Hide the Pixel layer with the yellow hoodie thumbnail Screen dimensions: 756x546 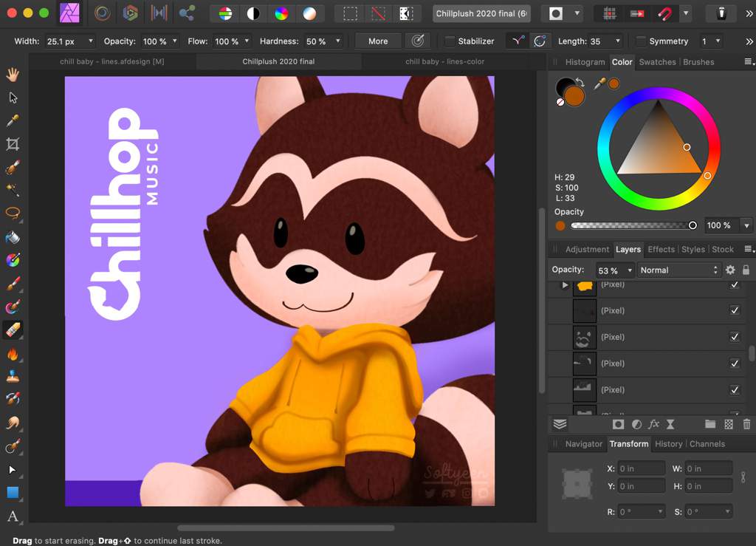(735, 284)
